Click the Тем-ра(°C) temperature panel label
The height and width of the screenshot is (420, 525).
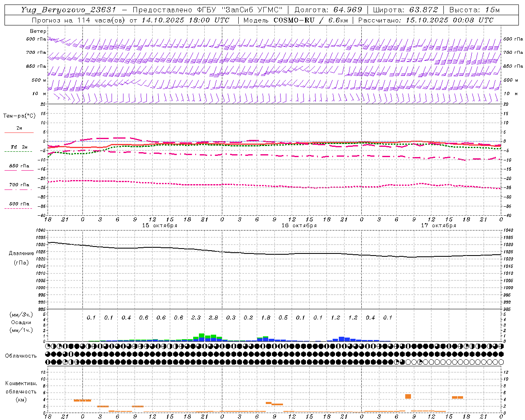tap(19, 116)
